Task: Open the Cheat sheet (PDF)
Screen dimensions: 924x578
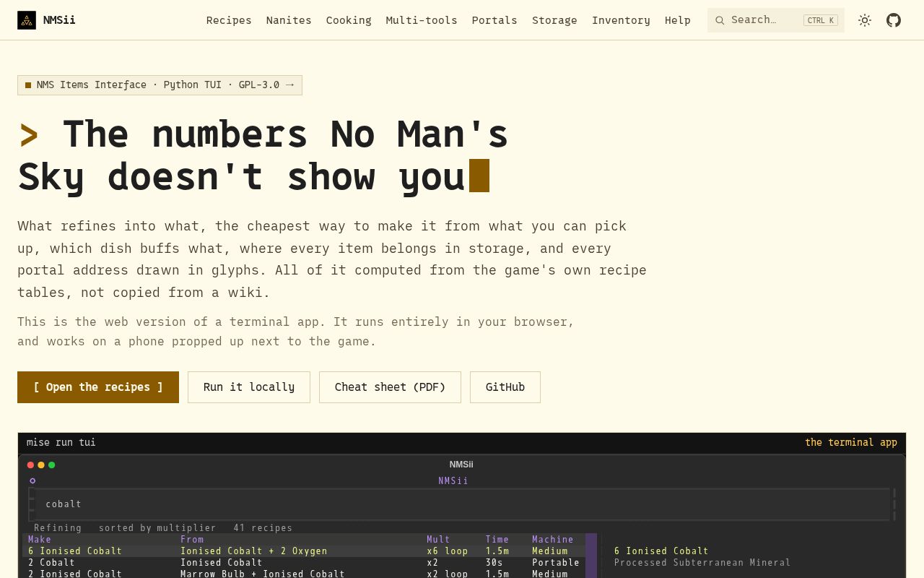Action: coord(390,387)
